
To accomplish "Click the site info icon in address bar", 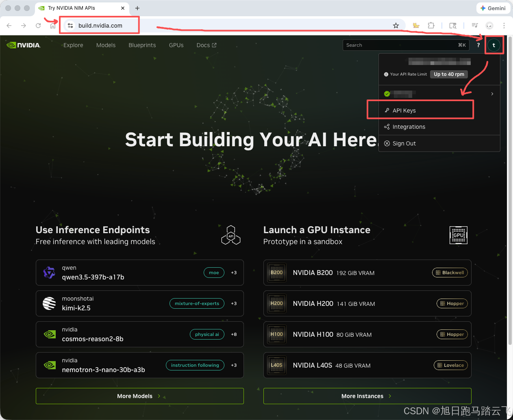I will point(70,26).
